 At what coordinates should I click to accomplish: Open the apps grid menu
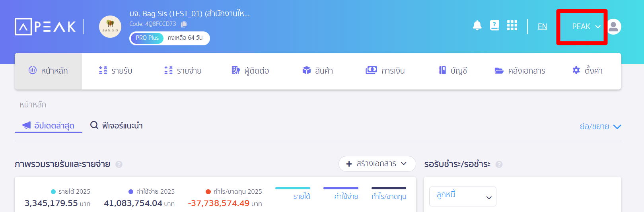[x=512, y=25]
